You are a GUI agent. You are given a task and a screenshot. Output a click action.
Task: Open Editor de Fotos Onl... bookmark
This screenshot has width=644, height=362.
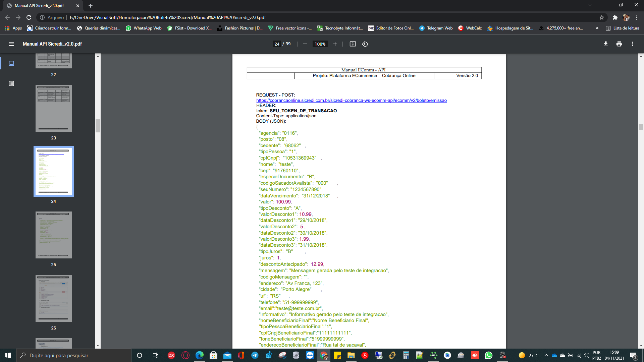pyautogui.click(x=391, y=28)
